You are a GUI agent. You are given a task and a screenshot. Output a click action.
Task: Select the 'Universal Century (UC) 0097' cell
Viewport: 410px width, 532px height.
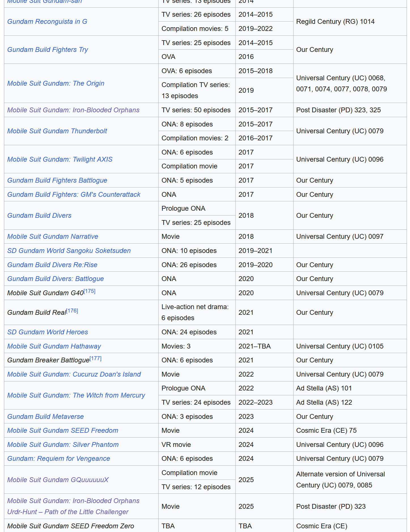[350, 237]
